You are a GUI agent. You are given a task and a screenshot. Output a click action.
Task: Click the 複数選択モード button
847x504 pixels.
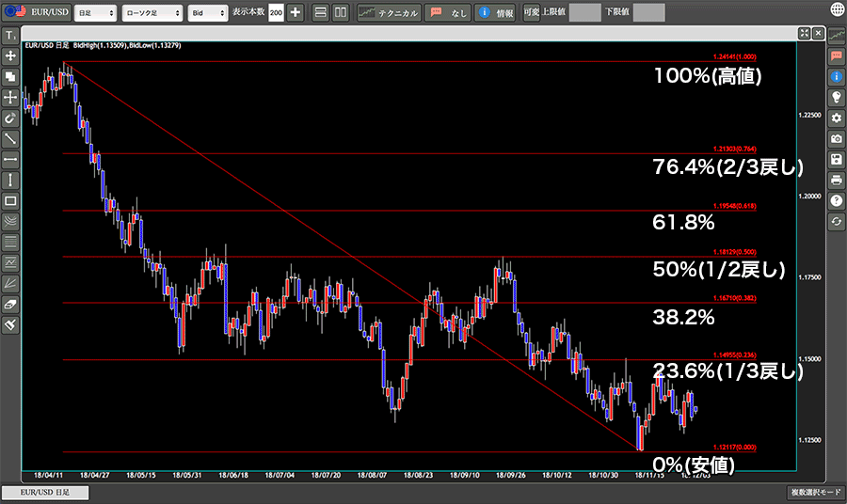tap(814, 493)
